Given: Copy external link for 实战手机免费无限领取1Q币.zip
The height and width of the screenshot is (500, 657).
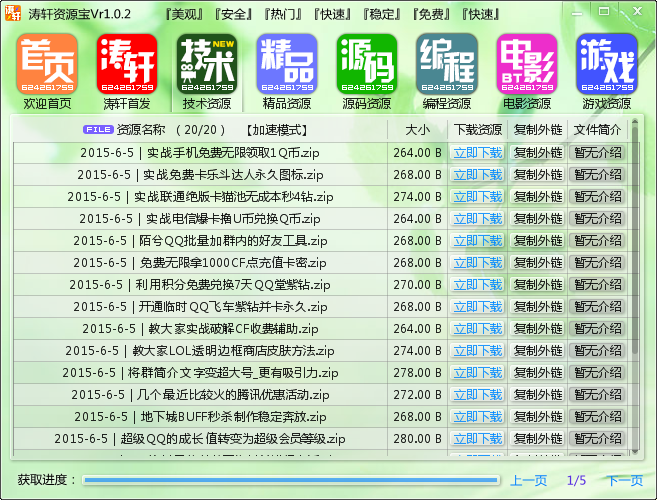Looking at the screenshot, I should 538,153.
